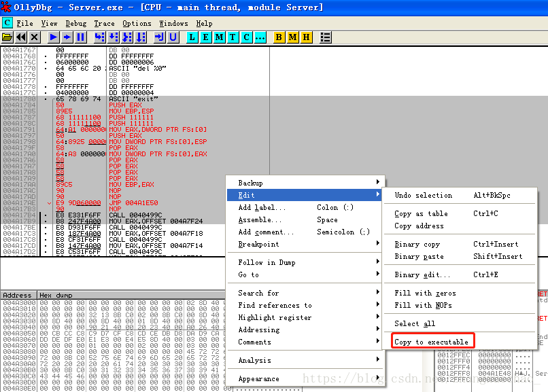Choose Binary edit option
Image resolution: width=548 pixels, height=392 pixels.
460,274
